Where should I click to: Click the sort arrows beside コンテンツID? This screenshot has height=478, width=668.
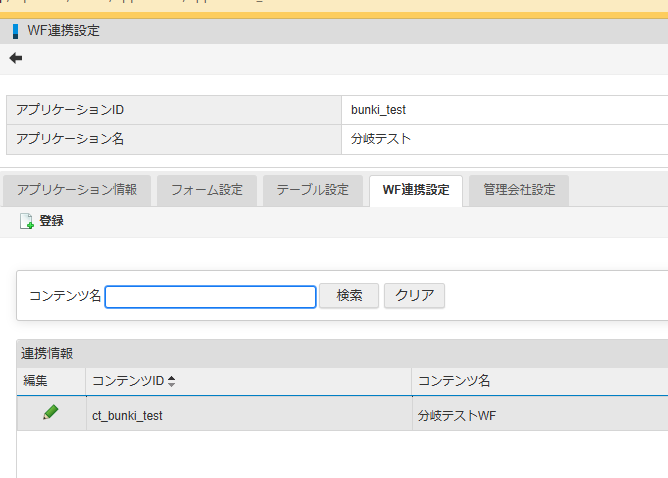coord(171,381)
